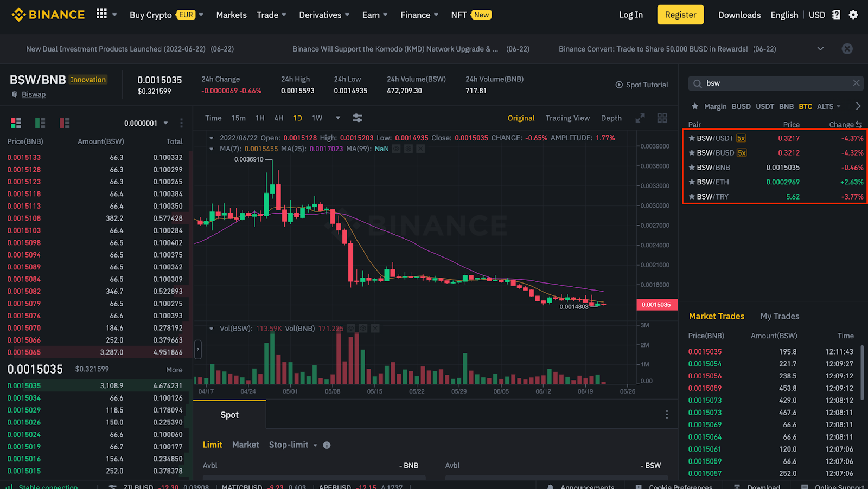The image size is (868, 489).
Task: Expand the ALTS market dropdown
Action: pyautogui.click(x=829, y=106)
